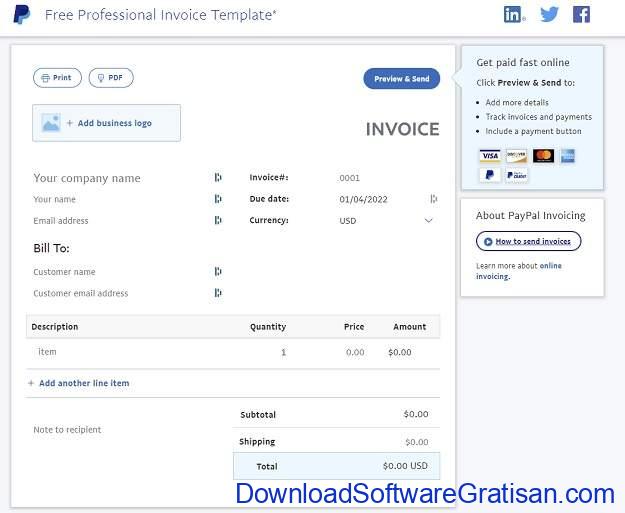625x513 pixels.
Task: Click the Track invoices and payments bullet
Action: click(539, 117)
